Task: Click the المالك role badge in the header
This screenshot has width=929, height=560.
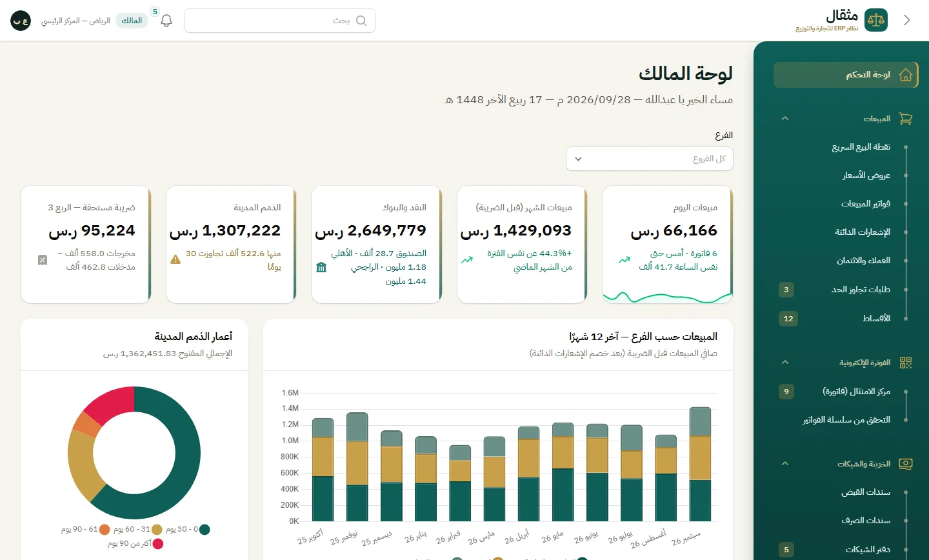Action: pos(132,21)
